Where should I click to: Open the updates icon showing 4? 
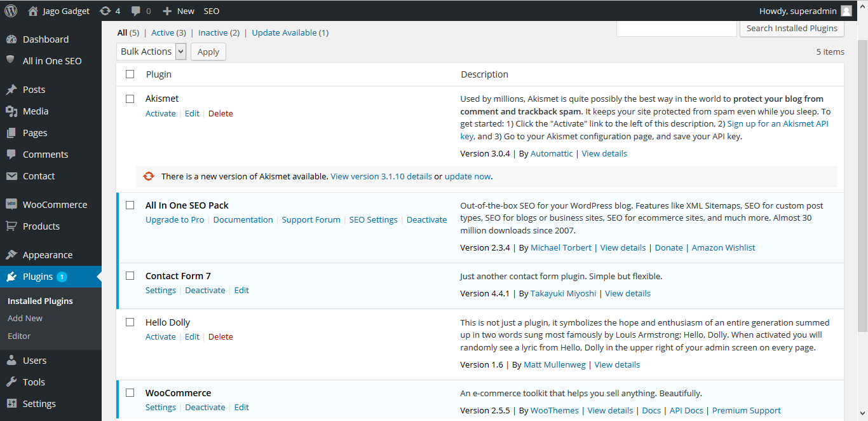[x=105, y=11]
